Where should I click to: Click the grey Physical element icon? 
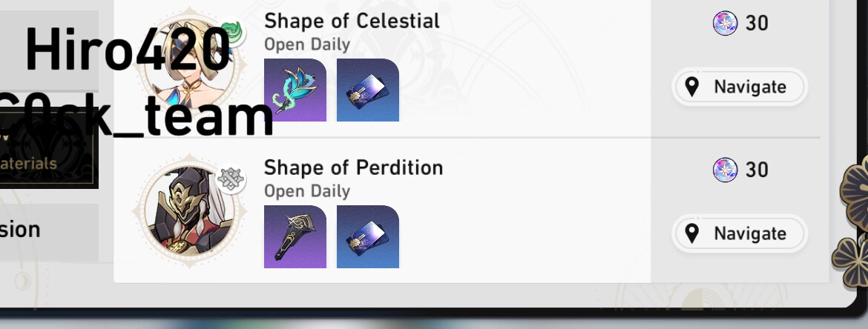click(231, 179)
